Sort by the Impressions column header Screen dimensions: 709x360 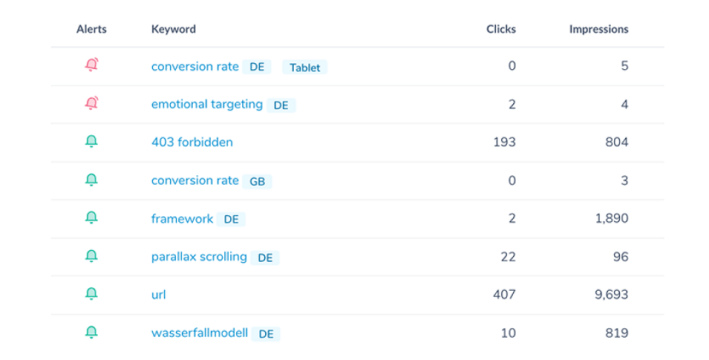pyautogui.click(x=599, y=29)
